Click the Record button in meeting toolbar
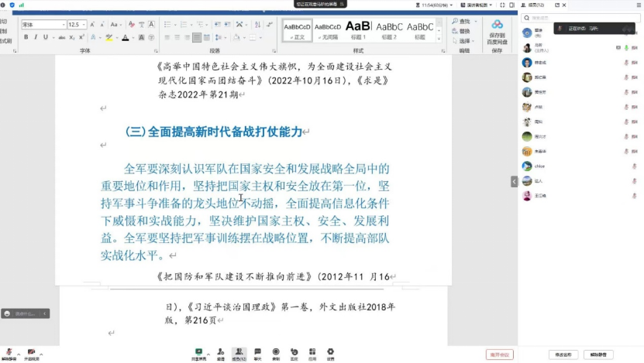This screenshot has width=644, height=363. coord(276,353)
